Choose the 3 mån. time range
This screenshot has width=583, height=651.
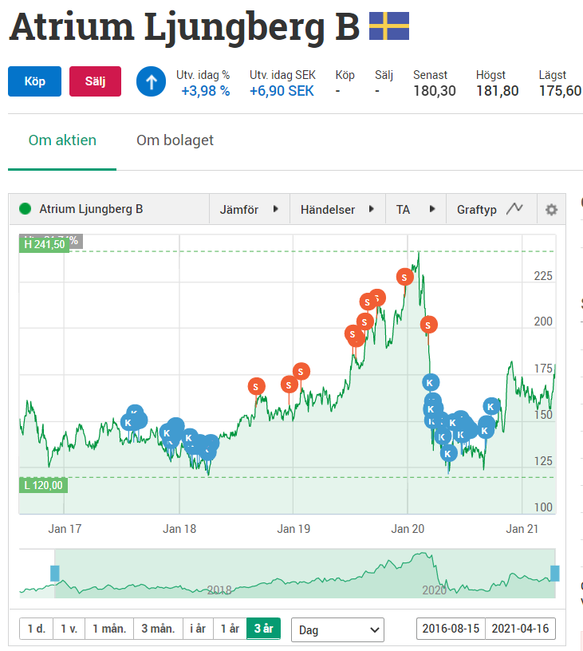coord(158,629)
